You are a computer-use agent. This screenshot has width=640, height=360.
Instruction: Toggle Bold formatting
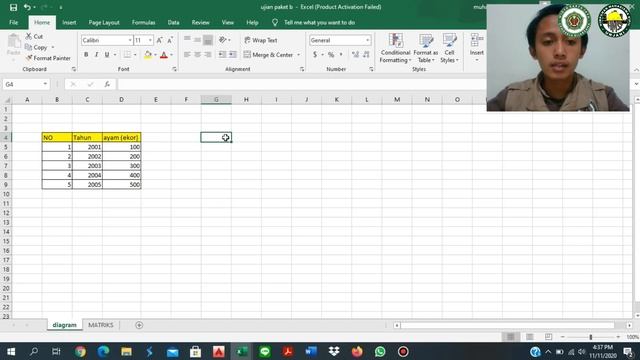pos(86,55)
